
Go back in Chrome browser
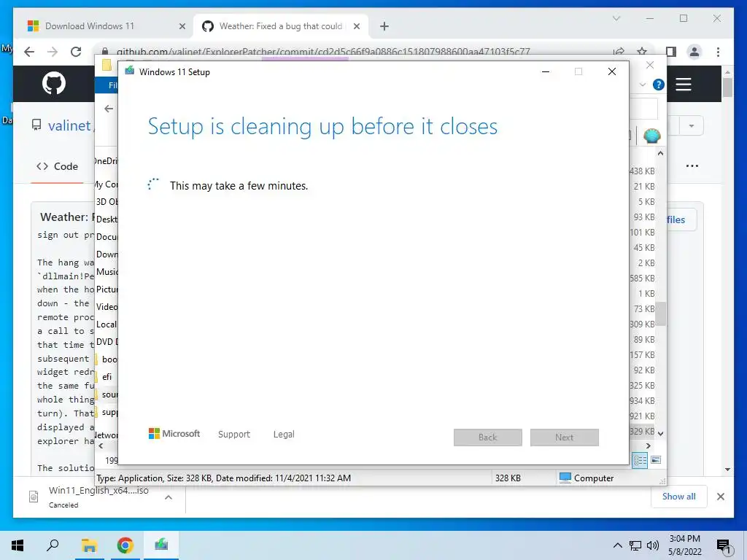29,52
